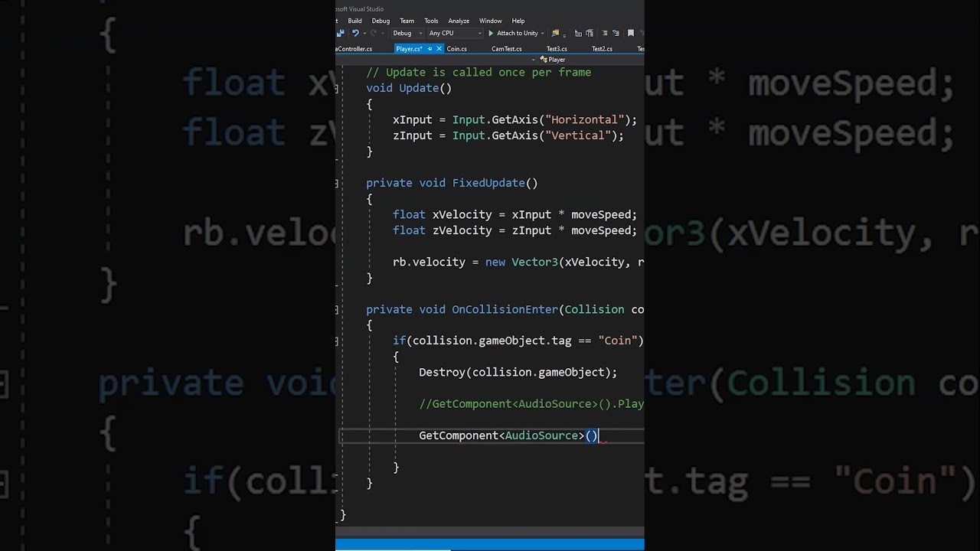Open the Team menu

click(x=407, y=21)
